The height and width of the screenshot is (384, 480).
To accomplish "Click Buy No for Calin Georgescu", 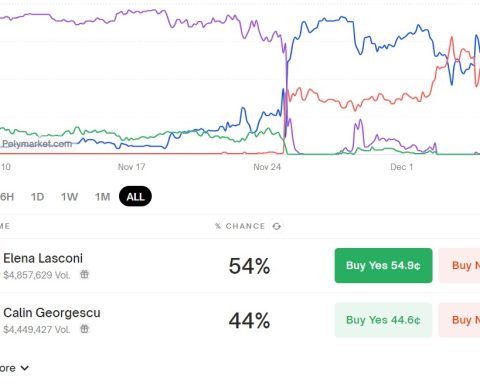I will [x=459, y=320].
